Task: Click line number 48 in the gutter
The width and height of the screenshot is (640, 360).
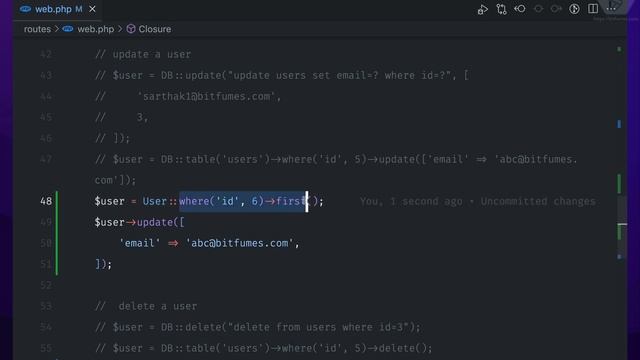Action: tap(46, 201)
